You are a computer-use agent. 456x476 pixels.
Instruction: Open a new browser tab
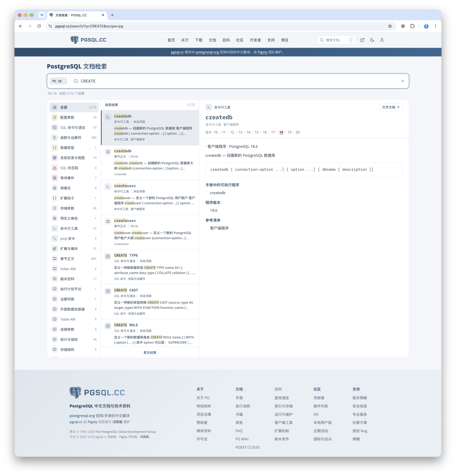112,15
